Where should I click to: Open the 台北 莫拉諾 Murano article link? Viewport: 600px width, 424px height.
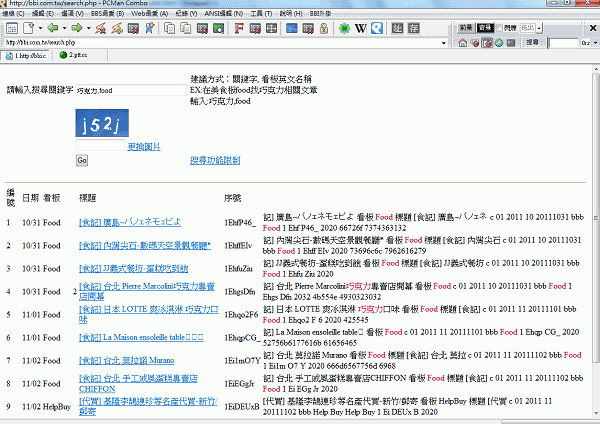pyautogui.click(x=127, y=360)
